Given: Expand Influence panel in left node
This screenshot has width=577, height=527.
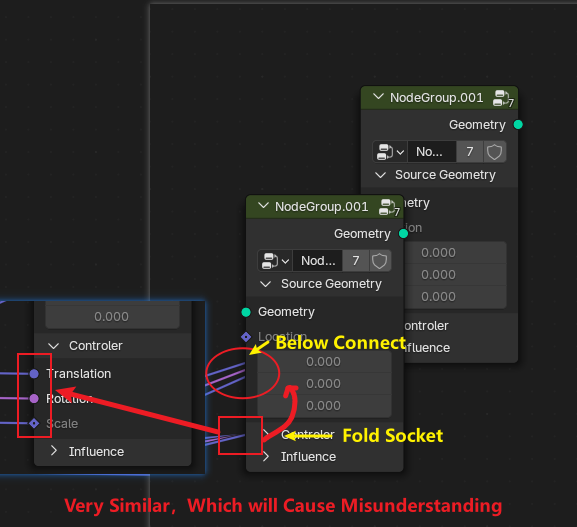Looking at the screenshot, I should [x=54, y=451].
